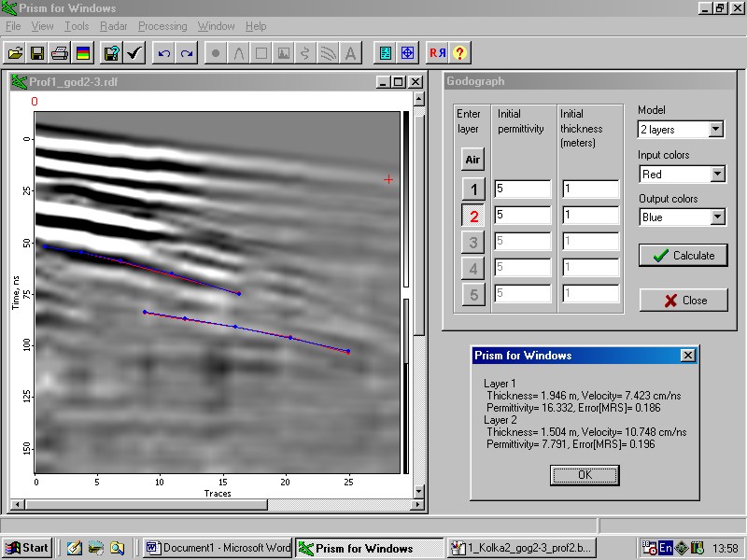
Task: Open the Input colors dropdown showing Red
Action: point(682,174)
